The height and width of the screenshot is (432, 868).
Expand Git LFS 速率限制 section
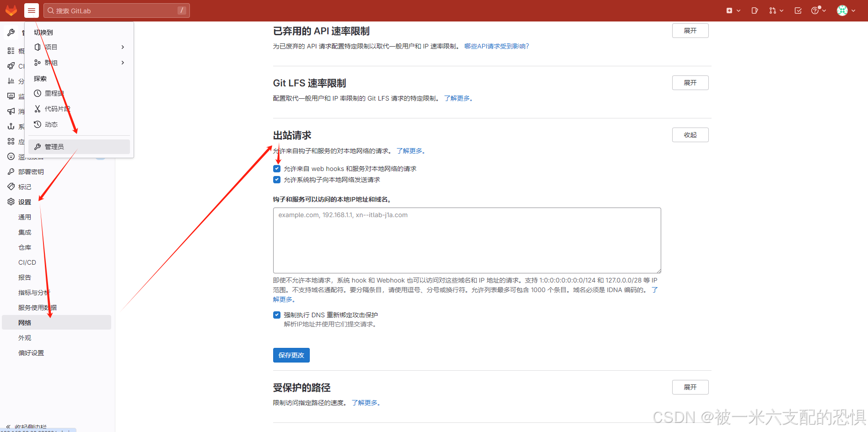[x=690, y=83]
